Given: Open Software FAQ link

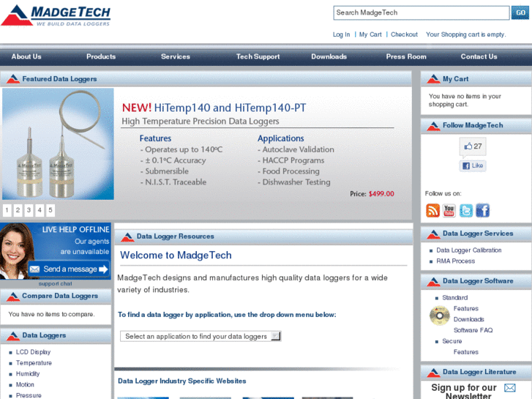Looking at the screenshot, I should [x=473, y=330].
